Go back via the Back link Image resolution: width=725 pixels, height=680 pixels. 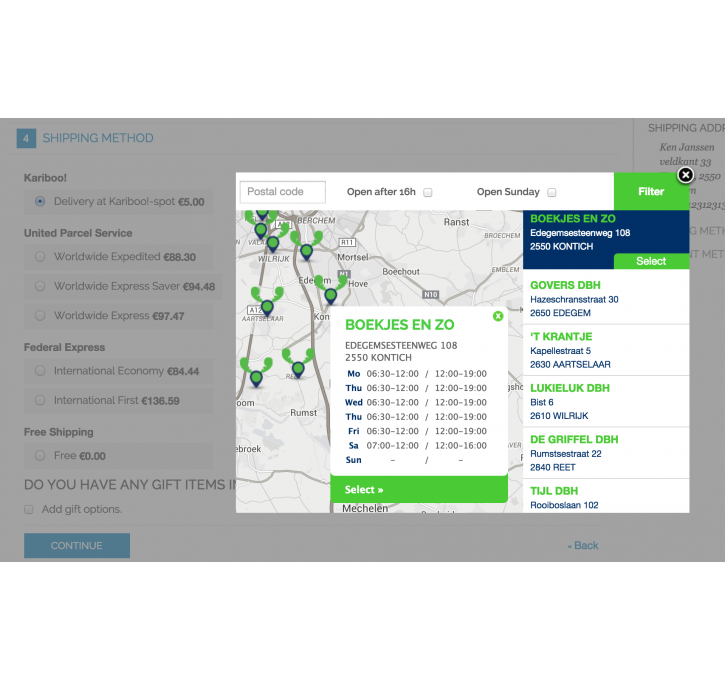pos(583,545)
